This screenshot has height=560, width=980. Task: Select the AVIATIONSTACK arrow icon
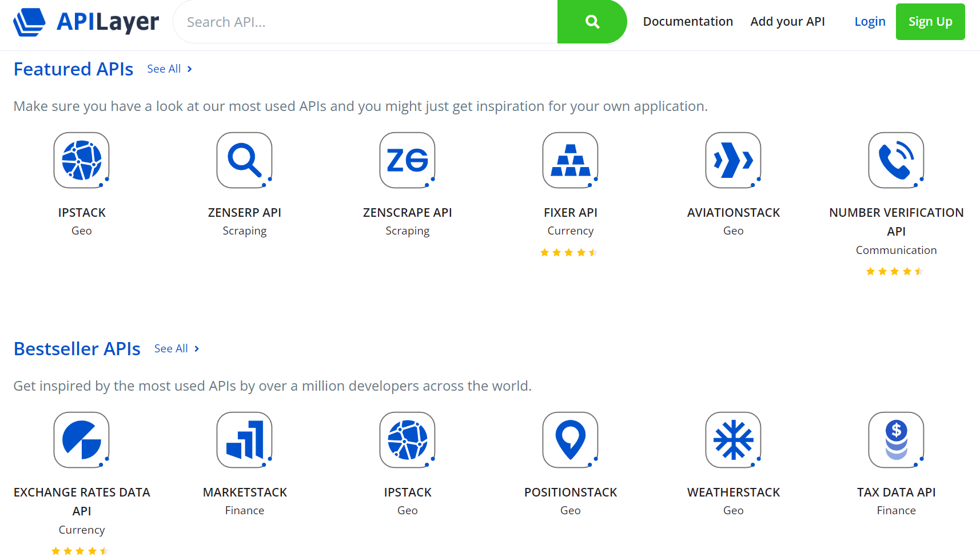[733, 160]
